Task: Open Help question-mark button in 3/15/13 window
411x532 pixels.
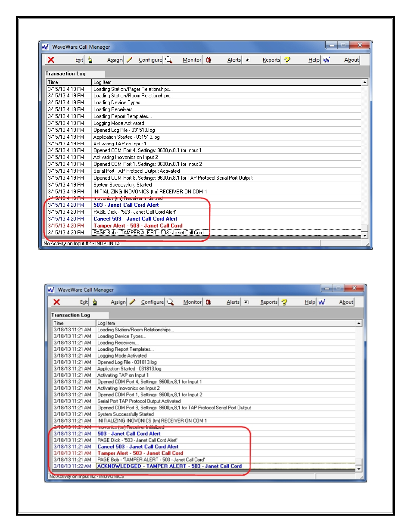Action: [x=302, y=60]
